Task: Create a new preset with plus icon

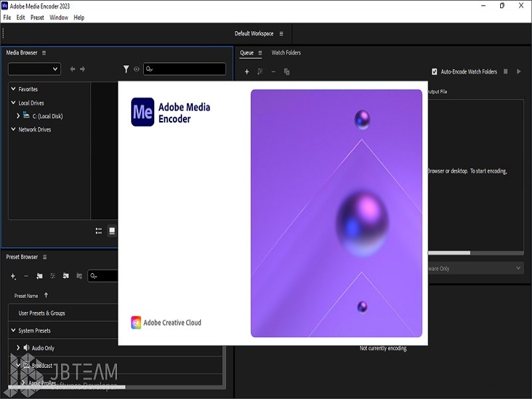Action: click(13, 276)
